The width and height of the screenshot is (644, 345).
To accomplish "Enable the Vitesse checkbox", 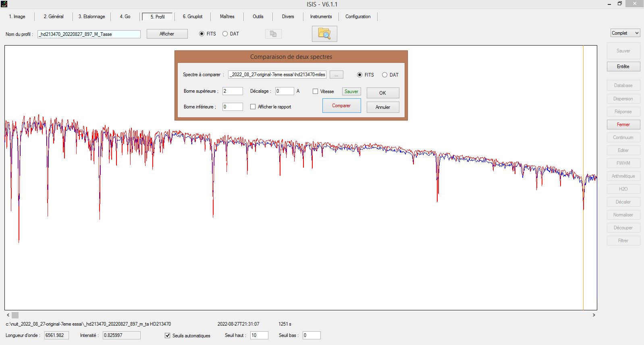I will point(316,91).
